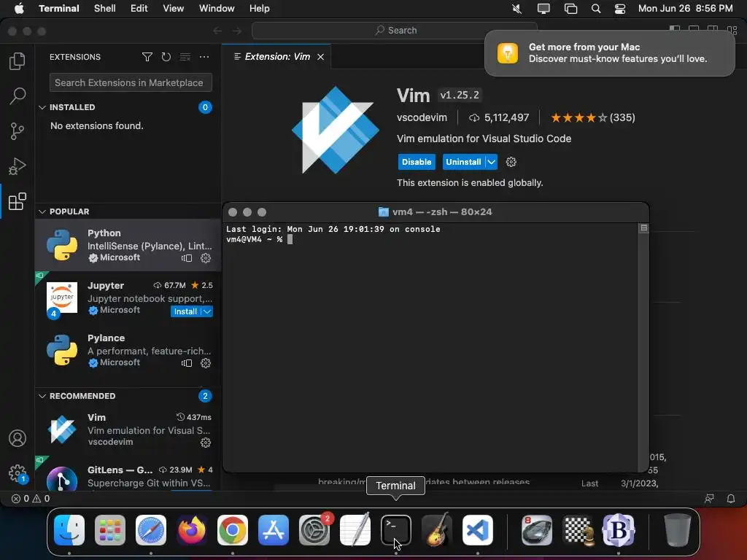Open Vim extension settings gear in header
Image resolution: width=747 pixels, height=560 pixels.
point(511,162)
